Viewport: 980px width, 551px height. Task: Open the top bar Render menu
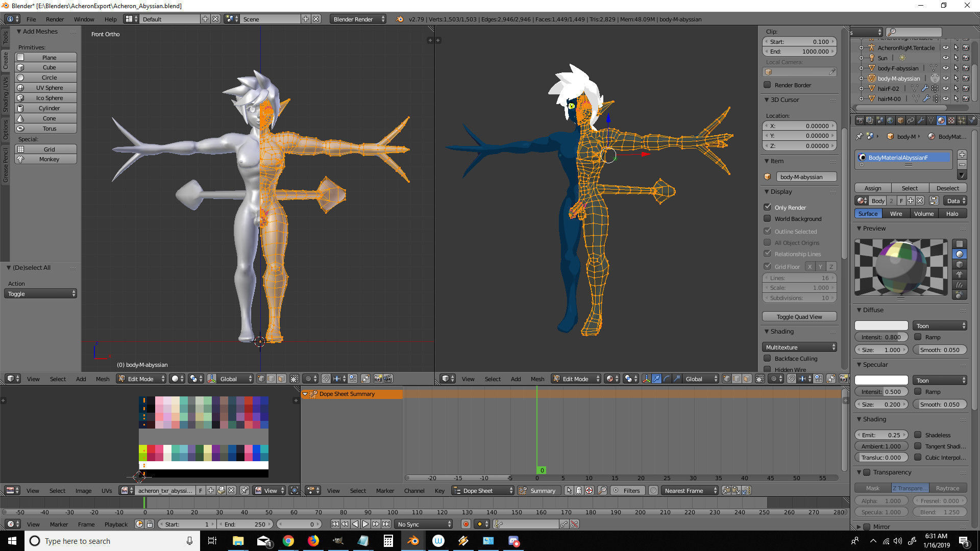click(x=55, y=19)
